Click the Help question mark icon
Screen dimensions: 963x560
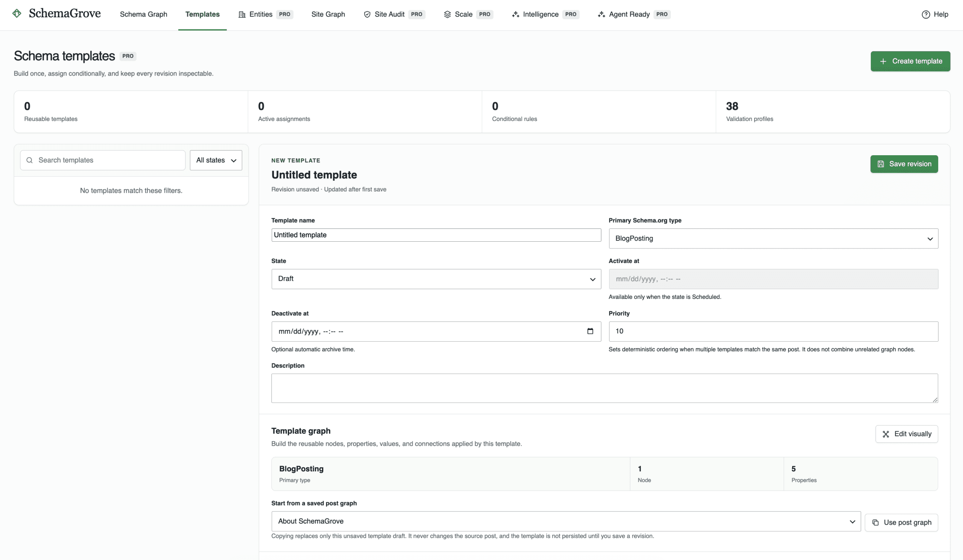tap(925, 15)
